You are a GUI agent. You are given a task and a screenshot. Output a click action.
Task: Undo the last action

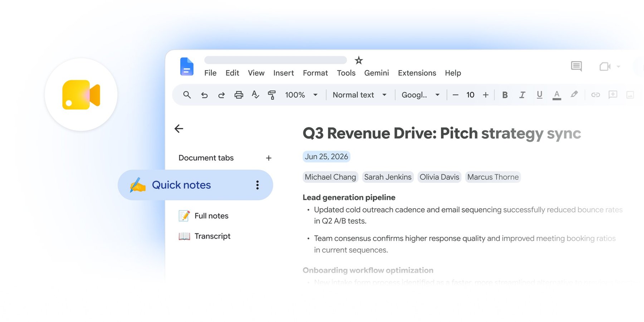[x=204, y=95]
